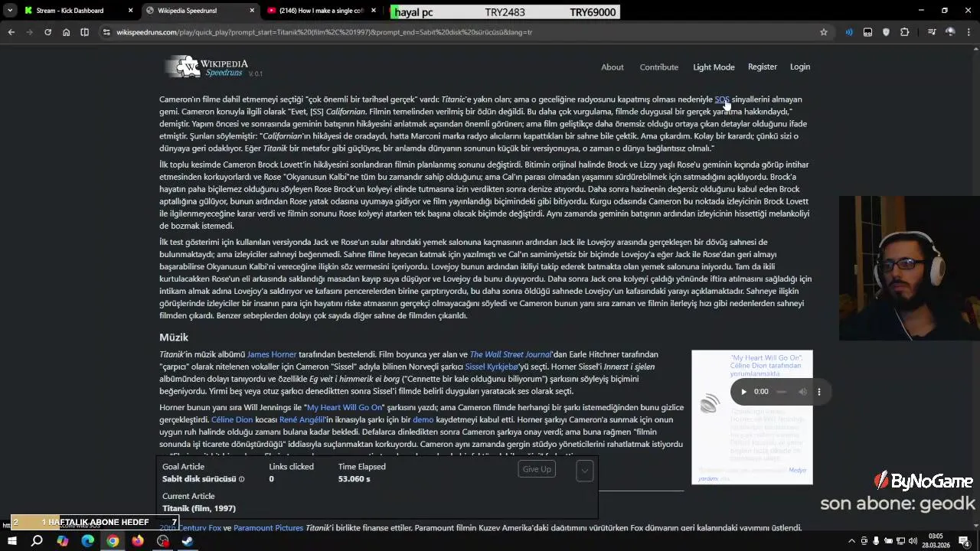Open the notification center icon
Viewport: 980px width, 551px height.
963,541
